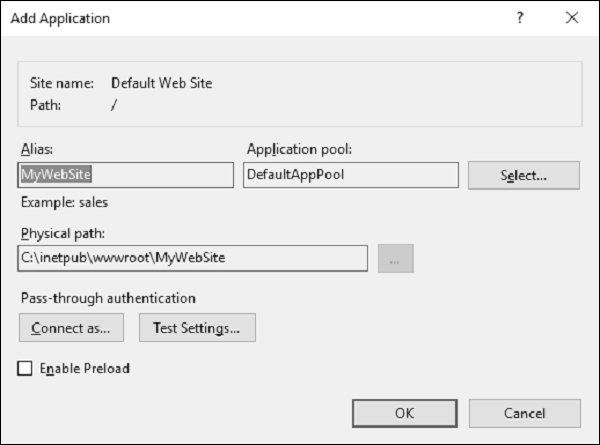Image resolution: width=600 pixels, height=445 pixels.
Task: Click the 'Example: sales' hint text
Action: click(x=63, y=202)
